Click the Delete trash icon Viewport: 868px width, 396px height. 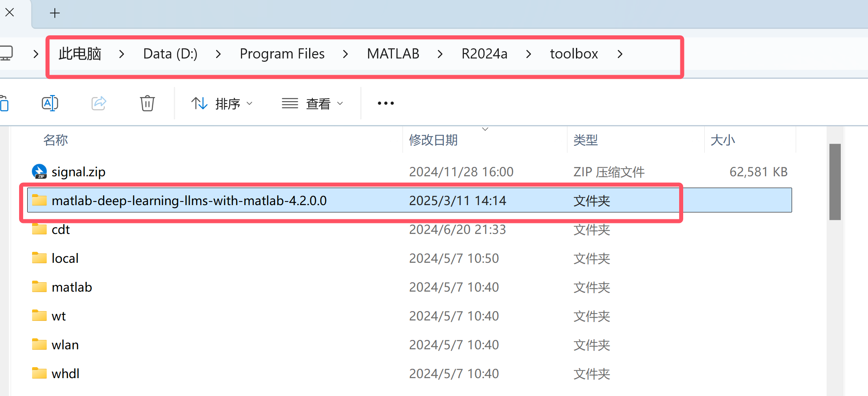(x=147, y=103)
